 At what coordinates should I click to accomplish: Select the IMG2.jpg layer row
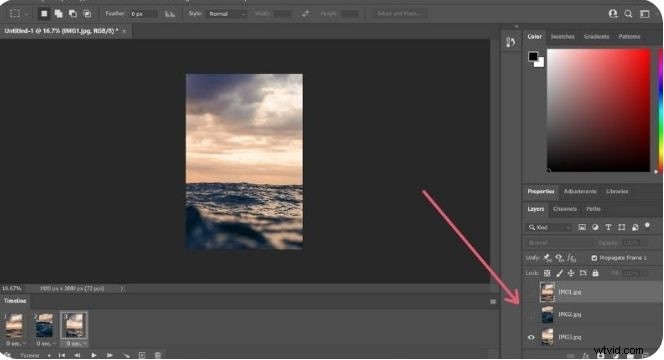[593, 315]
